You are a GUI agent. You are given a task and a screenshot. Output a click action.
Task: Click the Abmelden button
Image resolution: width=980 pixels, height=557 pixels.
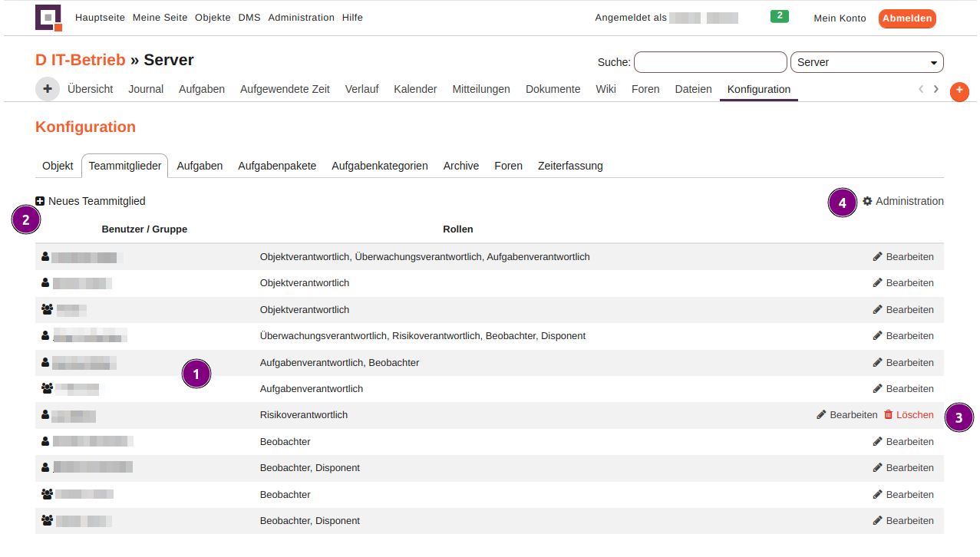click(907, 18)
